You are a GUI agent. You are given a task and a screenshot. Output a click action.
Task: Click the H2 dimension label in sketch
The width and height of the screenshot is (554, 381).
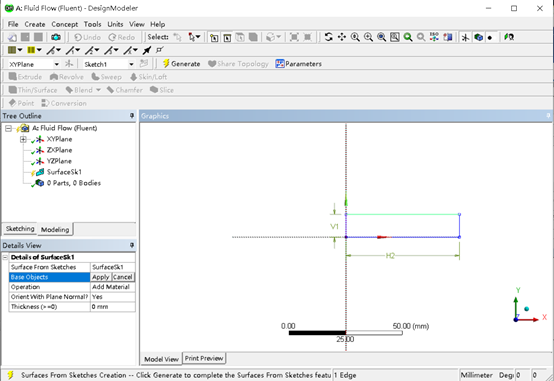click(390, 256)
